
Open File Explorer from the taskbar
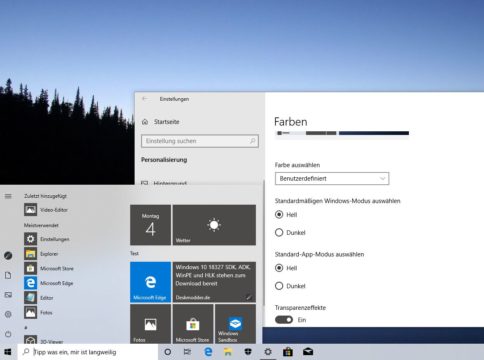(x=228, y=352)
